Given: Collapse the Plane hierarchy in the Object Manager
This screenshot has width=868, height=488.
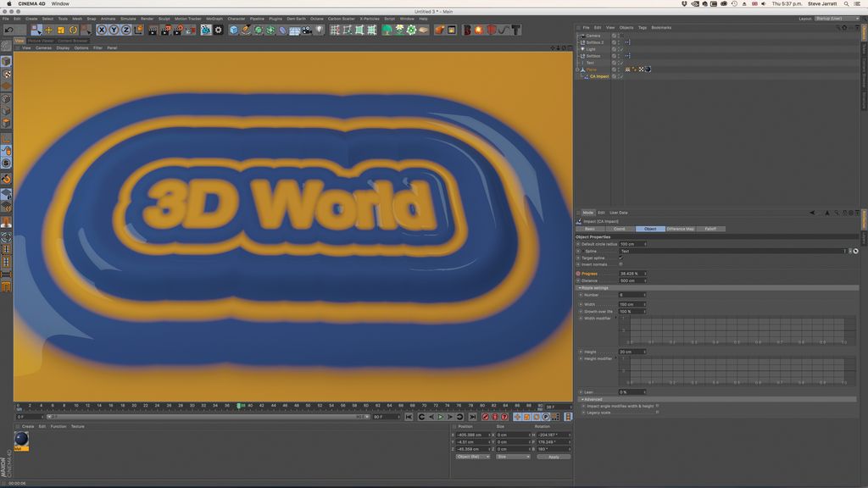Looking at the screenshot, I should [x=578, y=69].
